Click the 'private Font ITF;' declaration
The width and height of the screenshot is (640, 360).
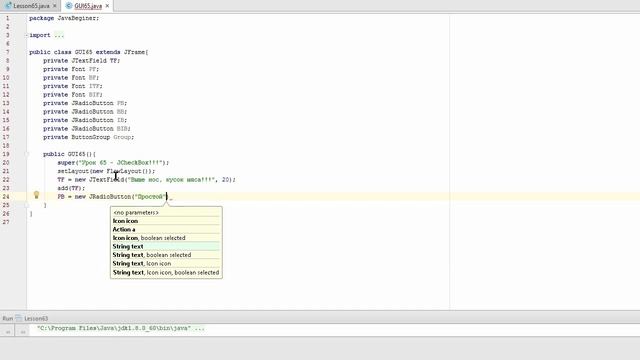[73, 86]
